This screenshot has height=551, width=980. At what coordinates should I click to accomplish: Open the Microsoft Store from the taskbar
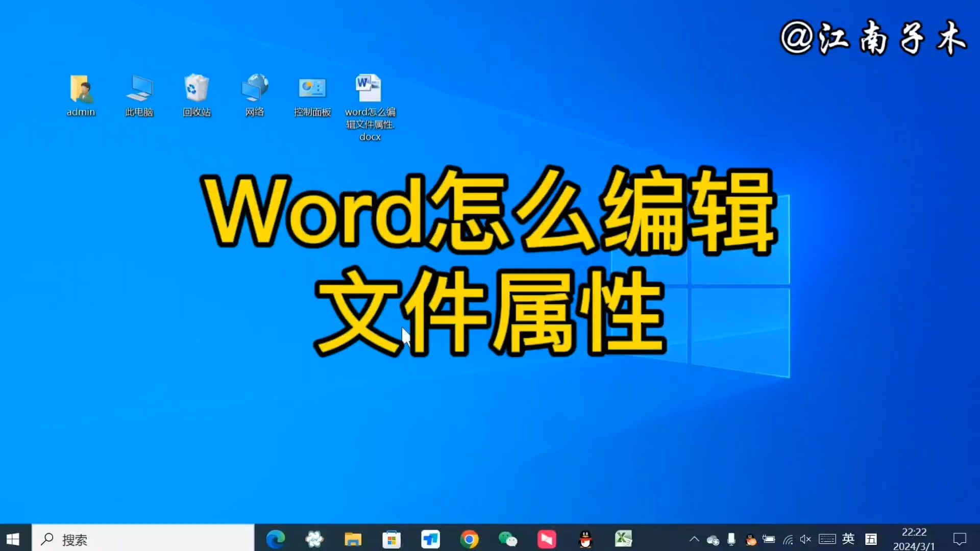(391, 539)
